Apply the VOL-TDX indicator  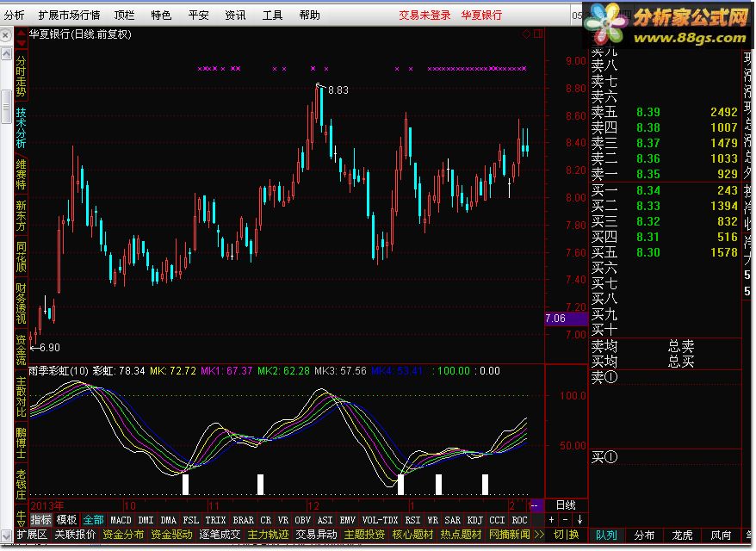coord(380,520)
